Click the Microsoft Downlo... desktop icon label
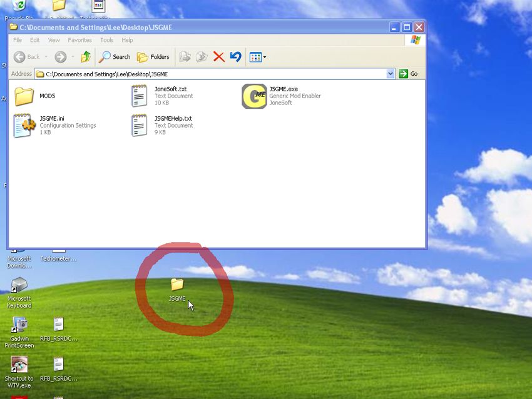 pyautogui.click(x=19, y=262)
